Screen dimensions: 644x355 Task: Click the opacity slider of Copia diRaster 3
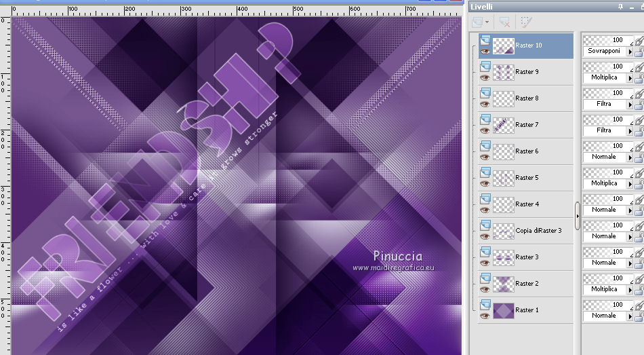(608, 225)
